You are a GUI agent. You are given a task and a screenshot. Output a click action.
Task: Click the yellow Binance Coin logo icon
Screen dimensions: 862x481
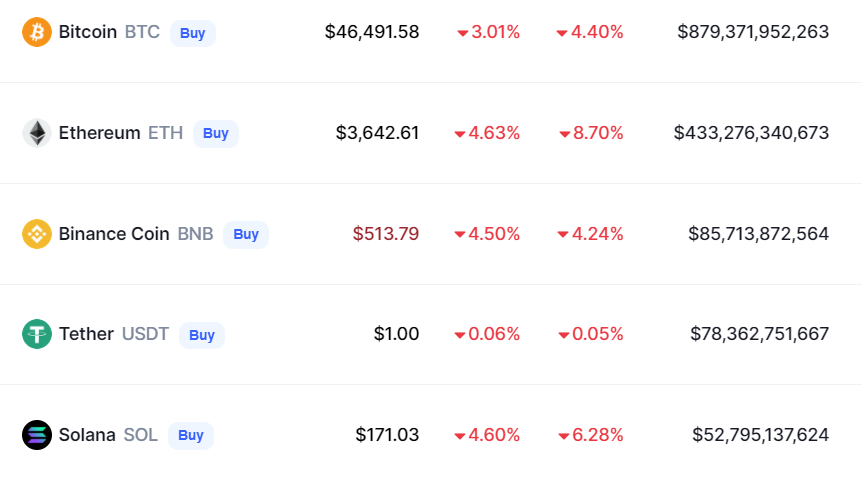coord(37,234)
